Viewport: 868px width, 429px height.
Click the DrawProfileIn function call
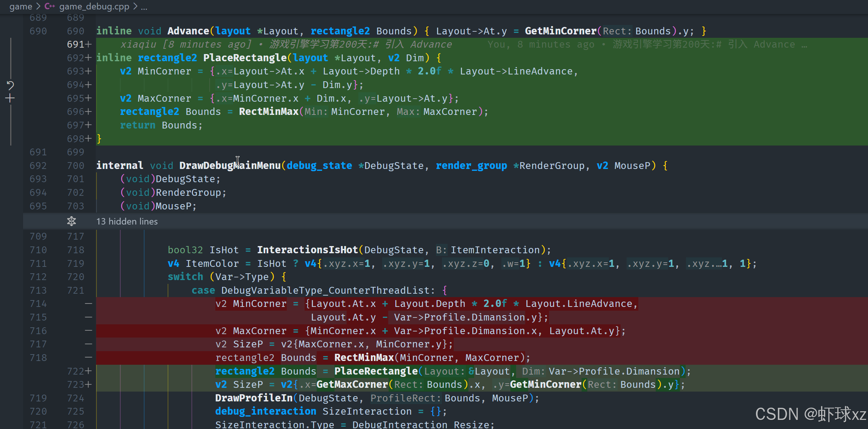[254, 398]
